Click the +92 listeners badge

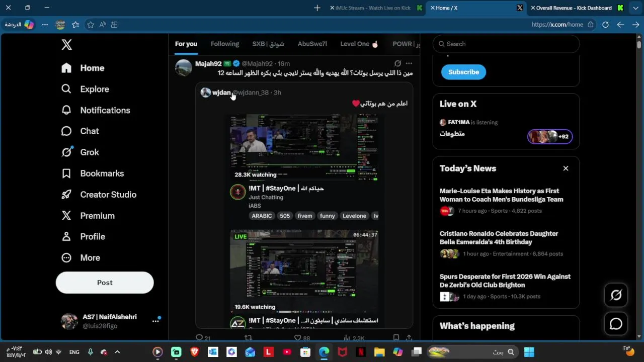[550, 136]
